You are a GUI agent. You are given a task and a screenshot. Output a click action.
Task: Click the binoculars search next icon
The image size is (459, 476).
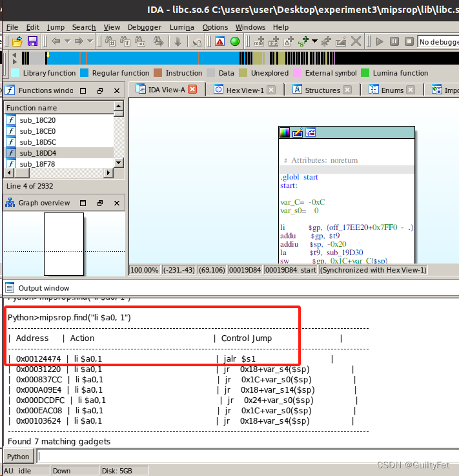[x=158, y=41]
